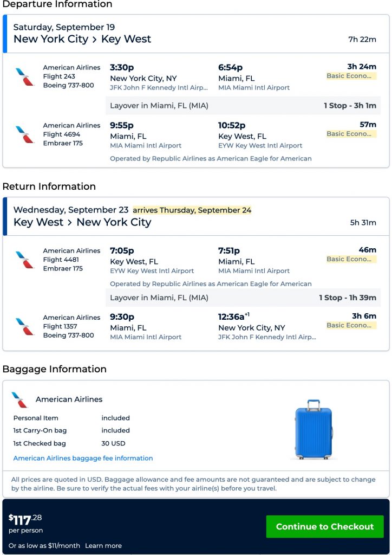Click the blue suitcase illustration

[x=313, y=430]
